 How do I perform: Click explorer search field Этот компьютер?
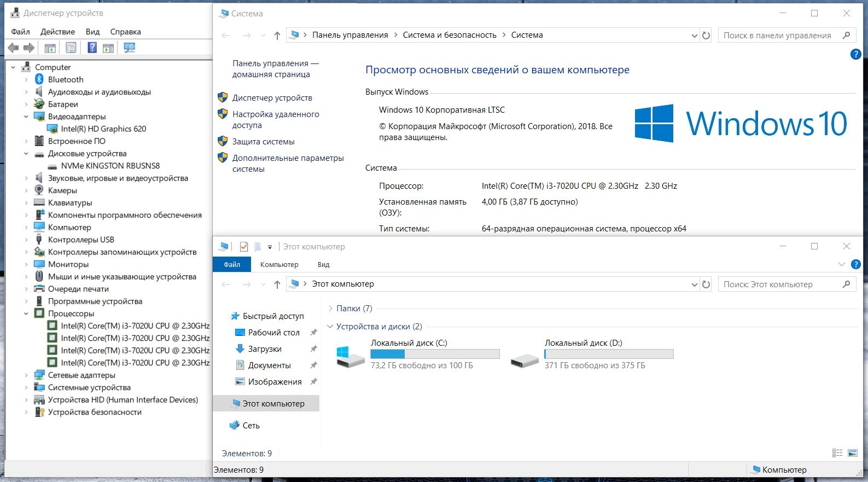[x=787, y=284]
